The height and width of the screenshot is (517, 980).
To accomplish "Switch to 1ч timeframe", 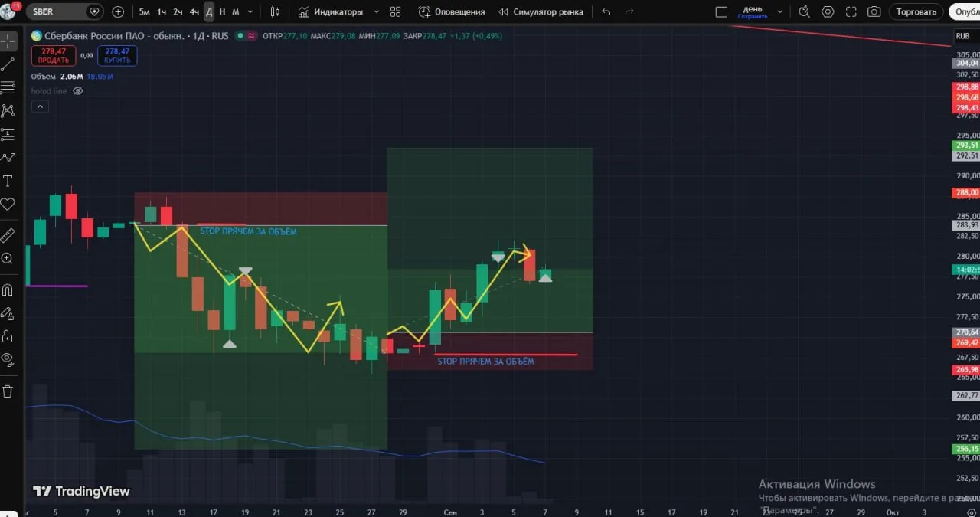I will pos(162,11).
